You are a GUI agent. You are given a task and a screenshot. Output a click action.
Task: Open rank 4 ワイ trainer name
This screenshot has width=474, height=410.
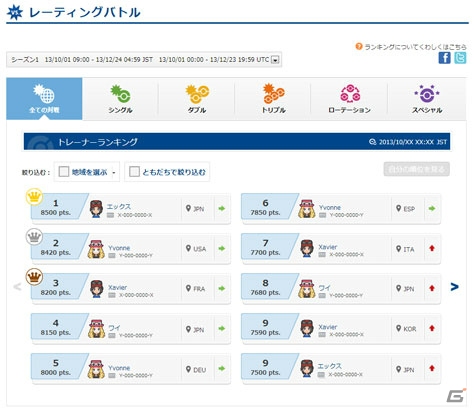click(114, 328)
